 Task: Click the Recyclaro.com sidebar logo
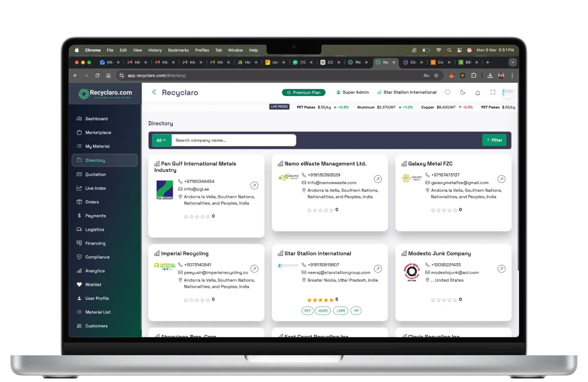pos(105,94)
